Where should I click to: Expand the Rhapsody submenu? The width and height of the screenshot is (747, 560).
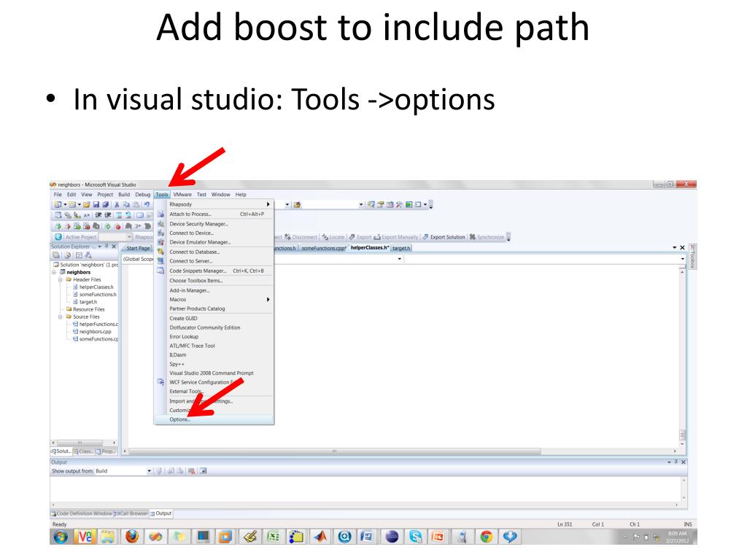[214, 204]
